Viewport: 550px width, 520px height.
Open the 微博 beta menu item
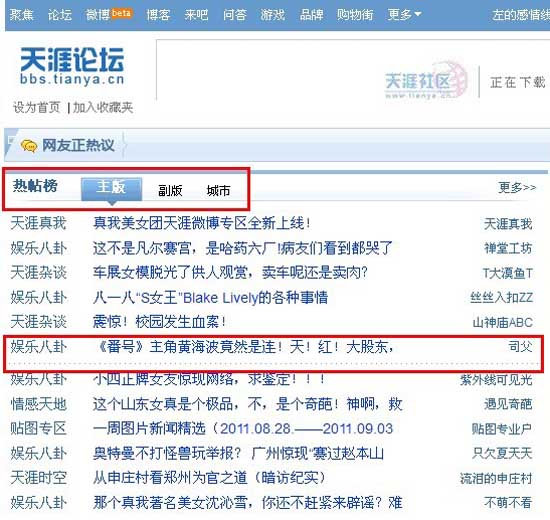[109, 15]
